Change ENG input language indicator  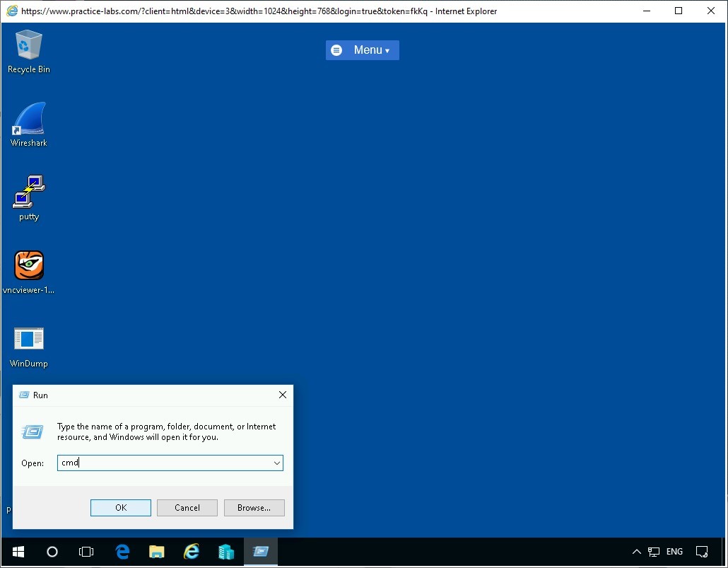coord(674,552)
